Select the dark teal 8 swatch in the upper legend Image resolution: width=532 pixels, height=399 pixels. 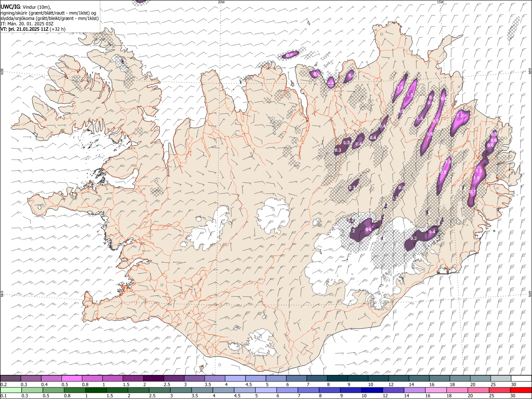point(337,379)
